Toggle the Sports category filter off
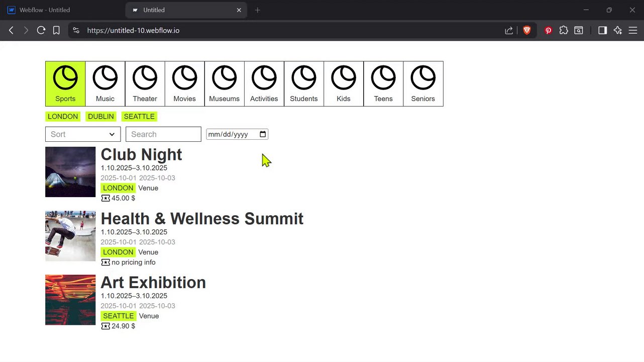The image size is (644, 362). click(65, 83)
